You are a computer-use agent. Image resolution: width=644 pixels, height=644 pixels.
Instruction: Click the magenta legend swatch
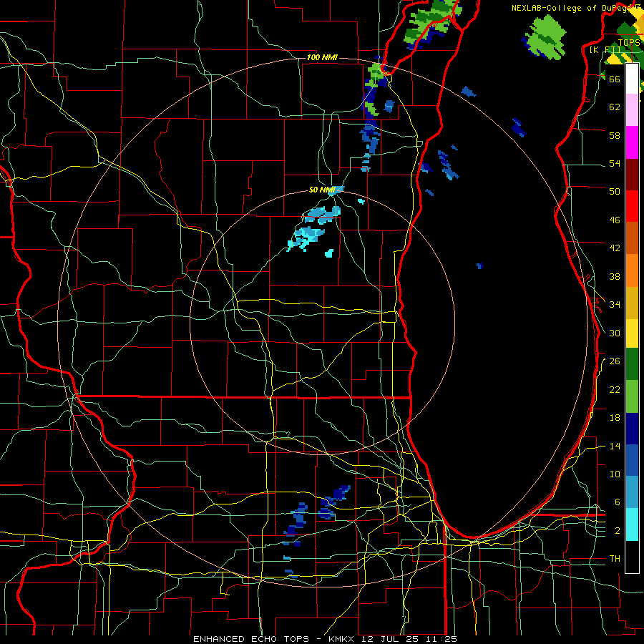632,142
